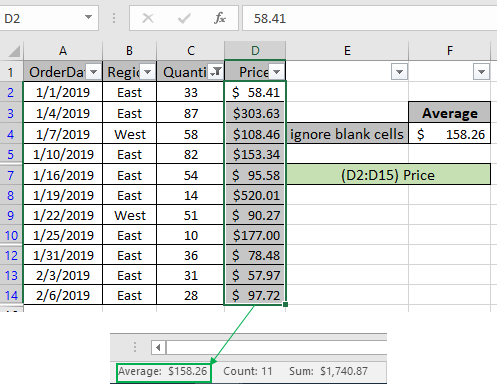The height and width of the screenshot is (384, 497).
Task: Select column D header
Action: (255, 51)
